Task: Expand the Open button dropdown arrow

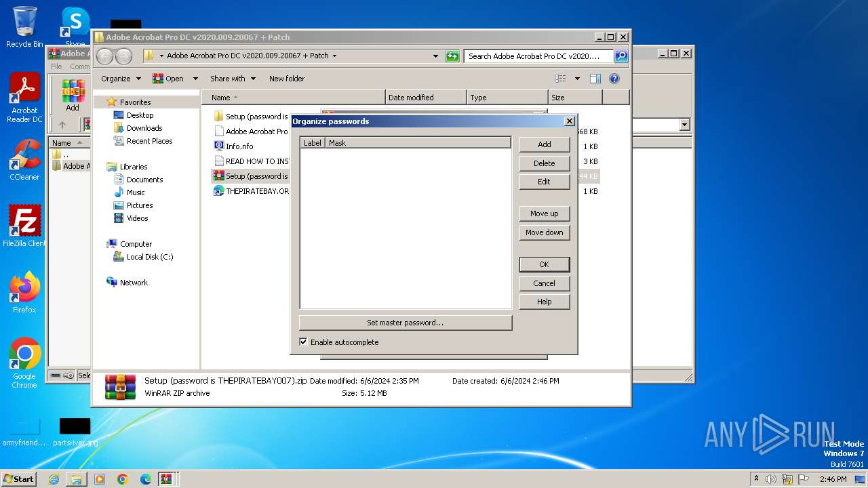Action: click(x=195, y=79)
